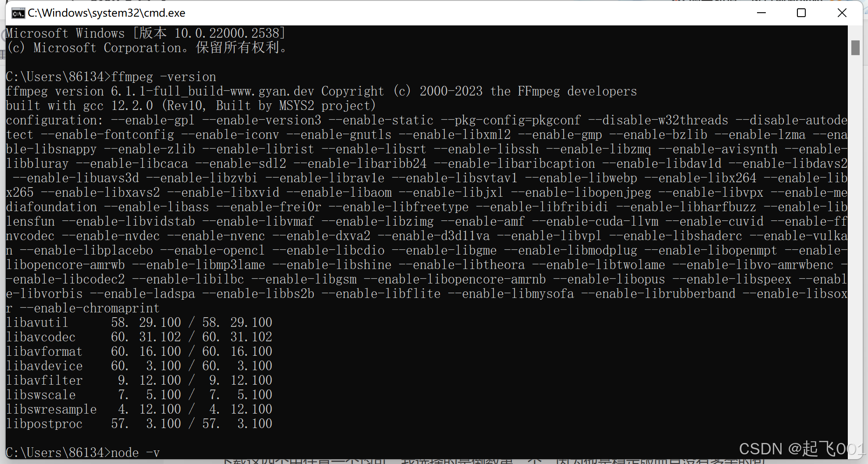Screen dimensions: 868x464
Task: Click the libavformat version row
Action: click(x=139, y=351)
